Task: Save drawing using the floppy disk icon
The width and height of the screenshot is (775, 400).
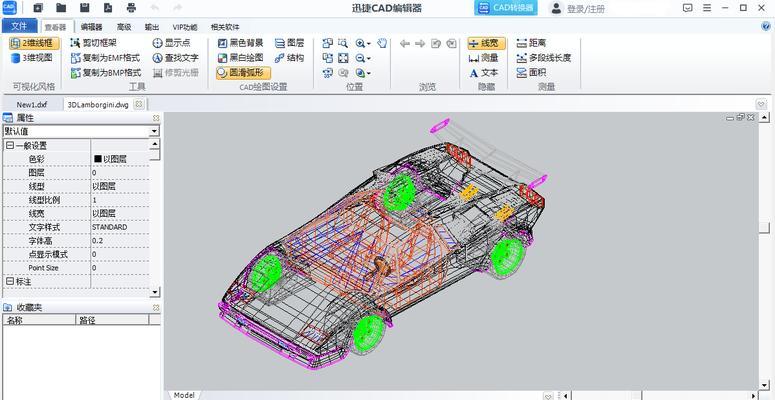Action: click(x=85, y=8)
